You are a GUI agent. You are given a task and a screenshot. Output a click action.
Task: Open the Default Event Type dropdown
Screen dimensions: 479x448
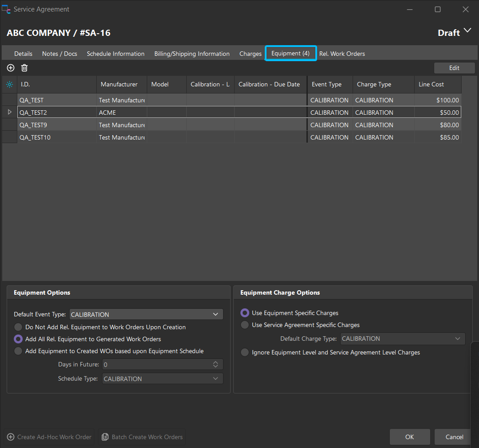point(216,315)
